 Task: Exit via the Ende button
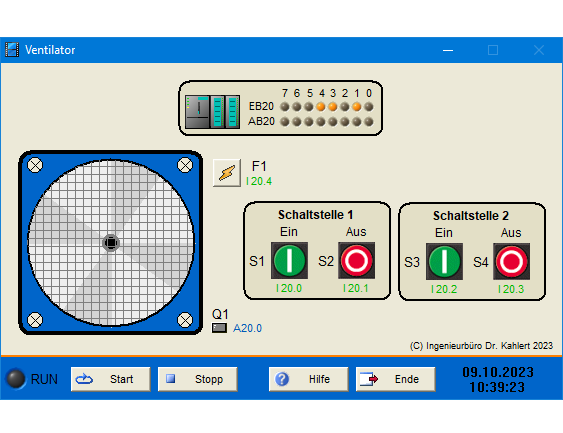[396, 379]
